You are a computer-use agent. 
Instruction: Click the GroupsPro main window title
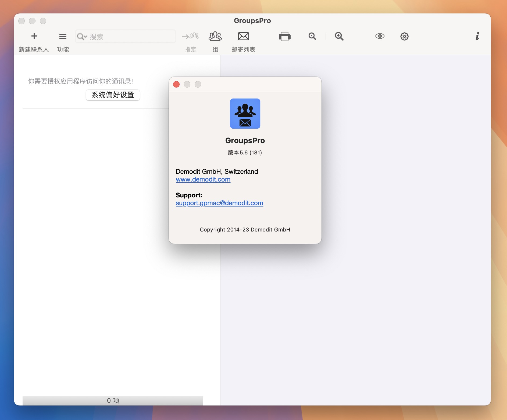click(252, 21)
